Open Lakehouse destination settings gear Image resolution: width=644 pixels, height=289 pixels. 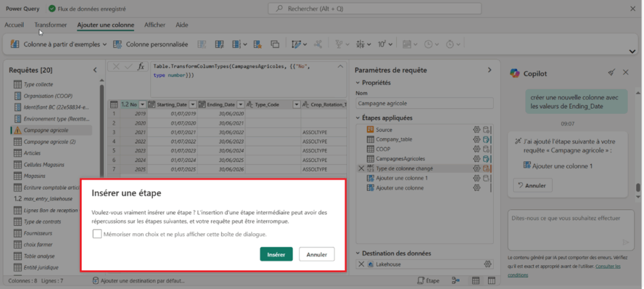[x=487, y=264]
